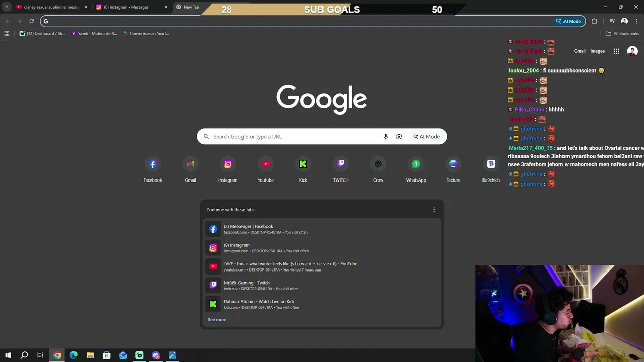Open the Windows Start menu
This screenshot has width=644, height=362.
coord(8,355)
